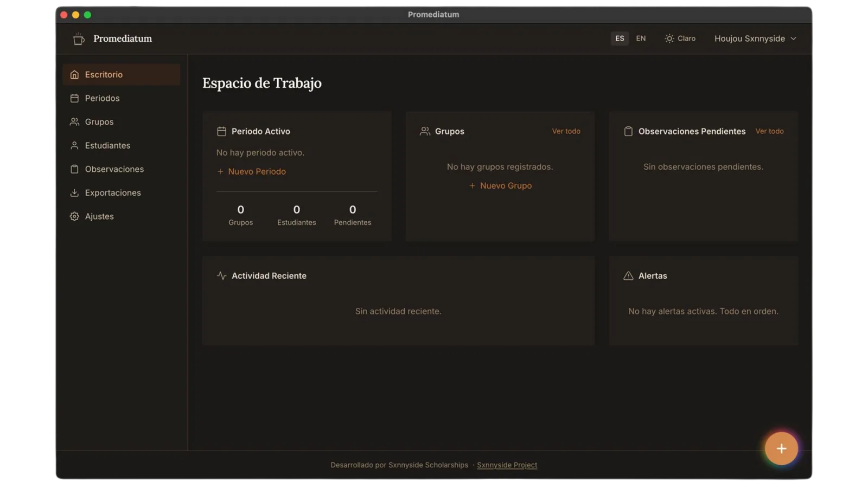Click Ver todo for Observaciones Pendientes

click(769, 131)
